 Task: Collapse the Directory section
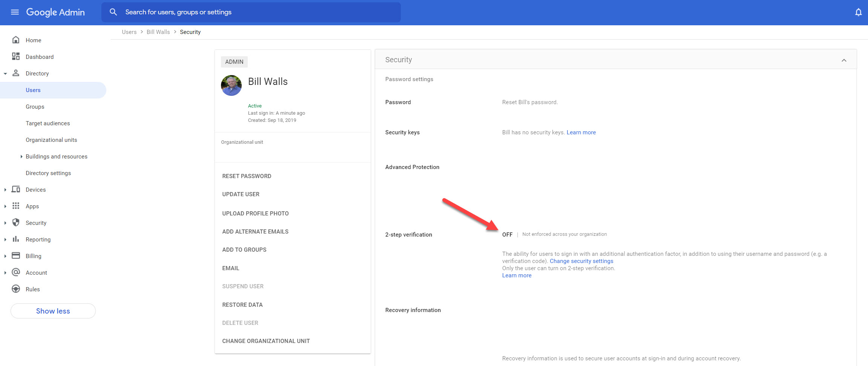5,73
